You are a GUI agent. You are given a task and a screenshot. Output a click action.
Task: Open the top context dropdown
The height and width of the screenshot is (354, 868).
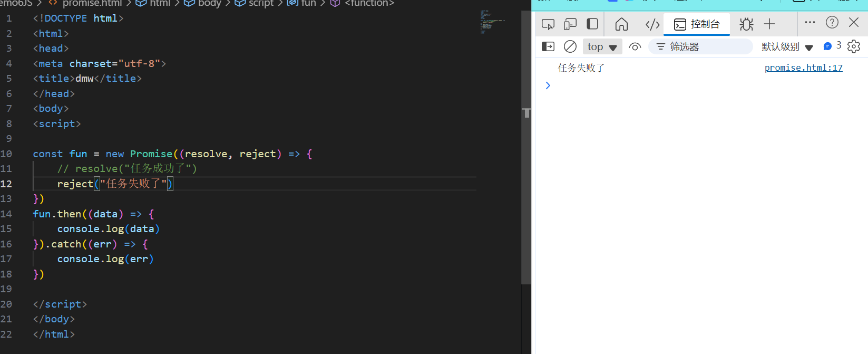pos(602,47)
